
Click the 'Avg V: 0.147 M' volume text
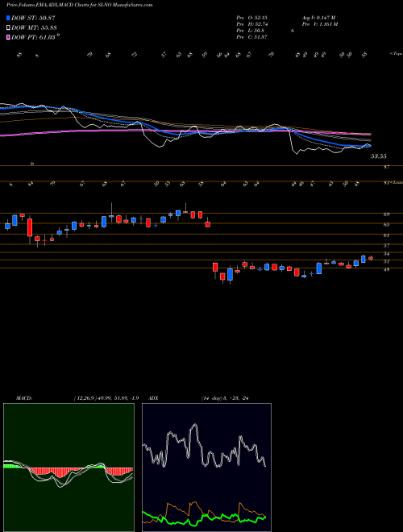tap(318, 18)
